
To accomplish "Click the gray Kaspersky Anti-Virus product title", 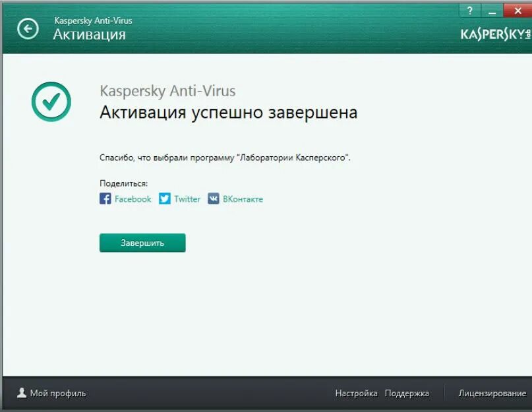I will tap(167, 91).
